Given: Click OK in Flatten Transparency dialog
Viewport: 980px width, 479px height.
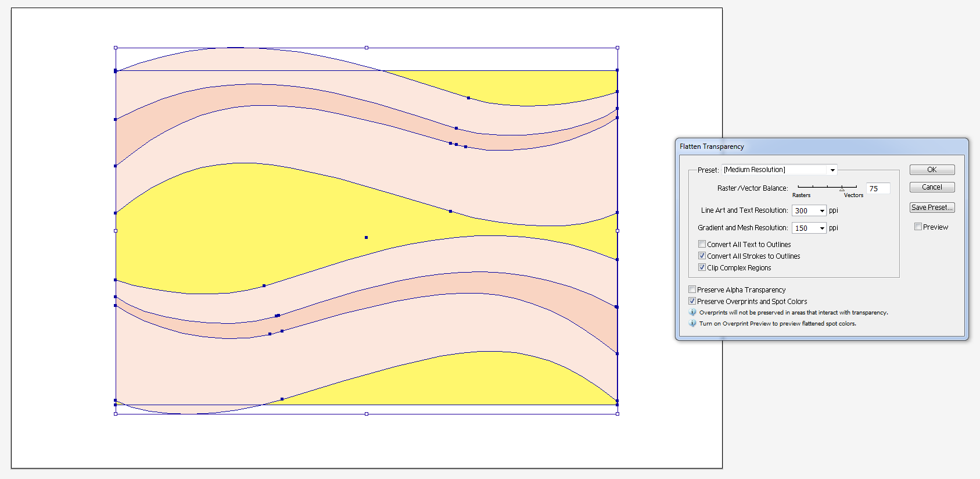Looking at the screenshot, I should [932, 170].
